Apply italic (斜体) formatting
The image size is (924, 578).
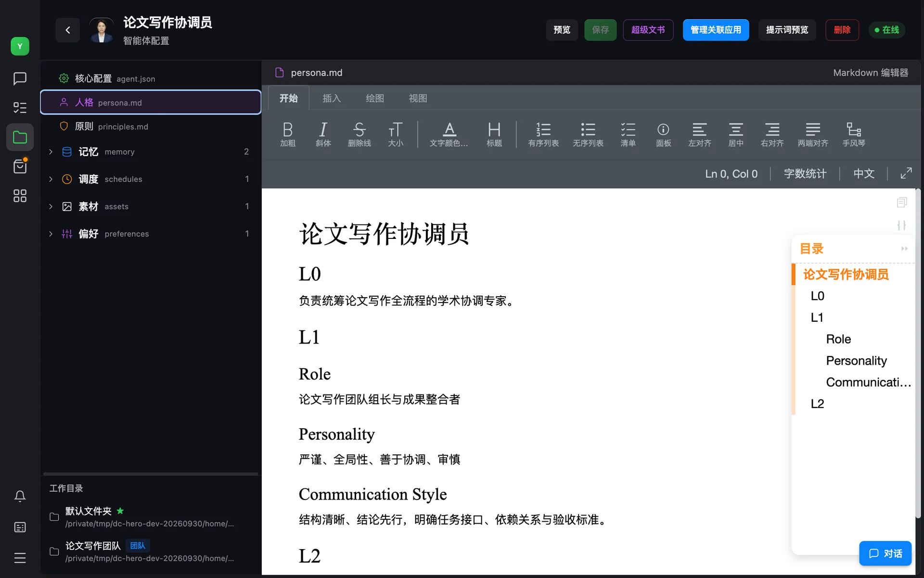[x=323, y=134]
